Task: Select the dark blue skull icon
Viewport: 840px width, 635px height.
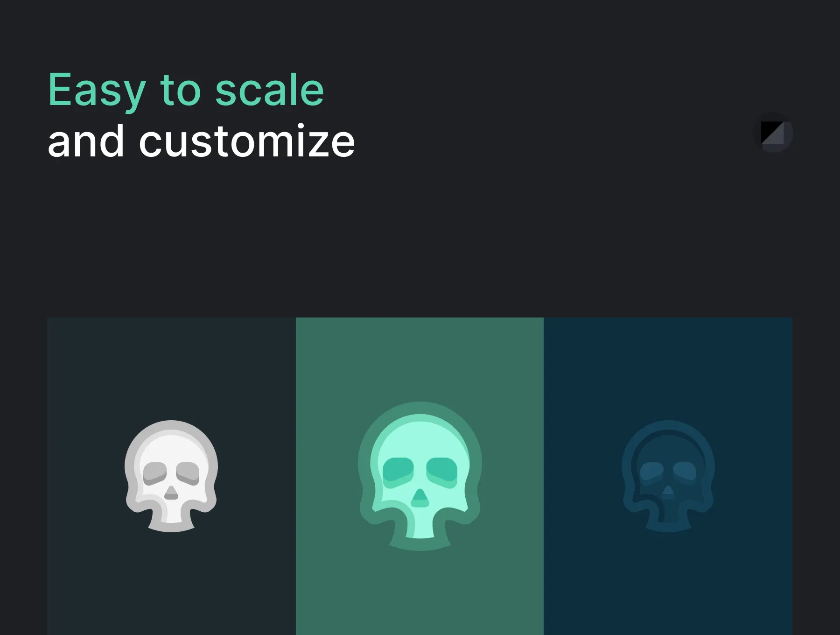Action: (668, 476)
